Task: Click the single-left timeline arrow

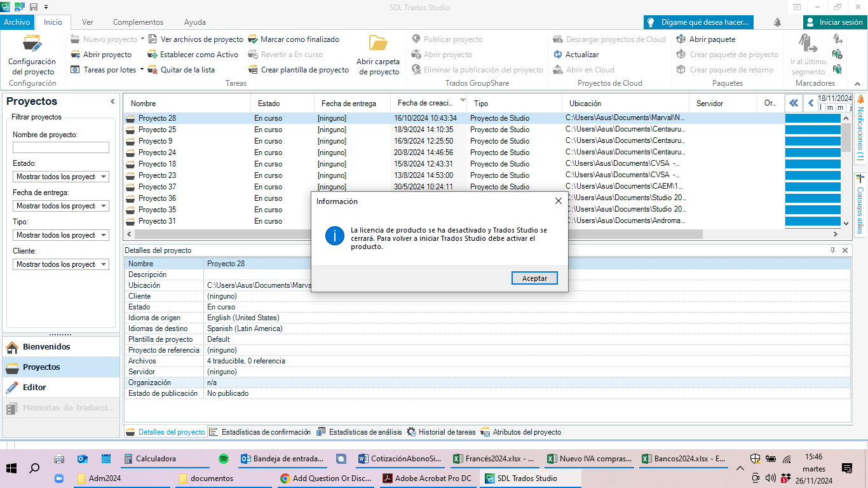Action: [810, 103]
